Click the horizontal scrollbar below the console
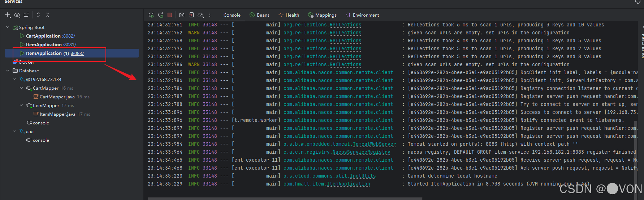Screen dimensions: 644x200 285,199
